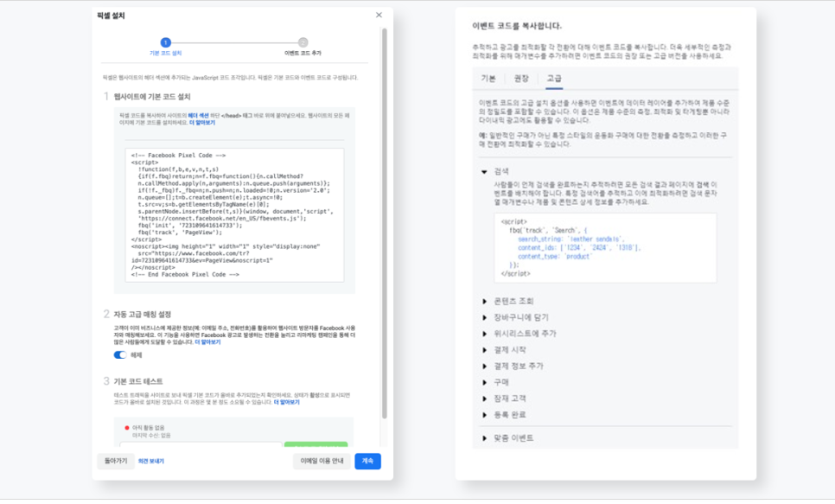Click the 이벤트 코드를 복사합니다. heading
The image size is (835, 504).
tap(517, 26)
